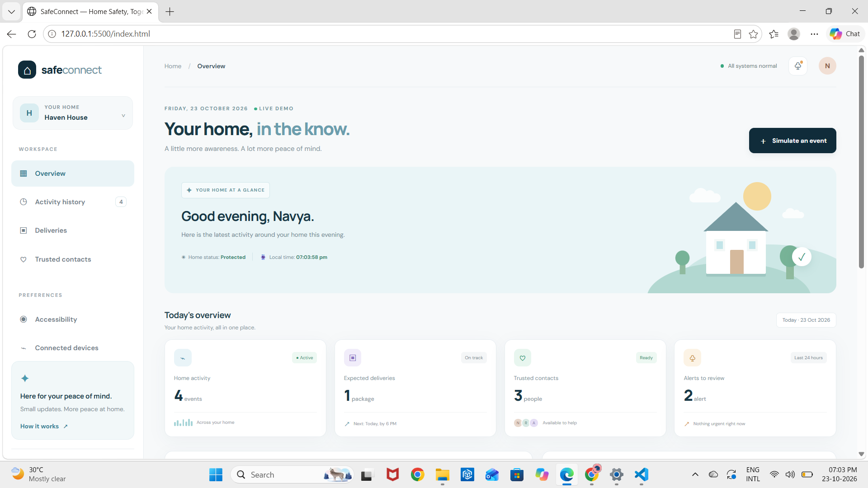Open a new browser tab
Viewport: 868px width, 488px height.
coord(170,12)
